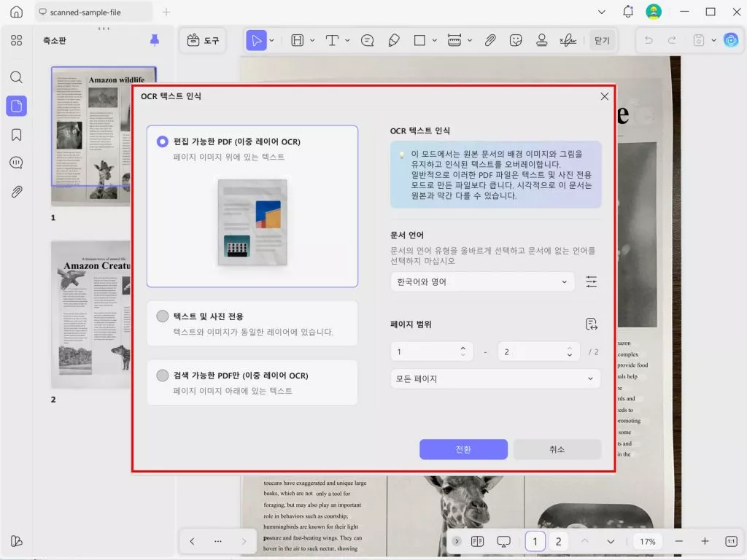The image size is (747, 560).
Task: Start the slideshow presentation icon
Action: 503,542
